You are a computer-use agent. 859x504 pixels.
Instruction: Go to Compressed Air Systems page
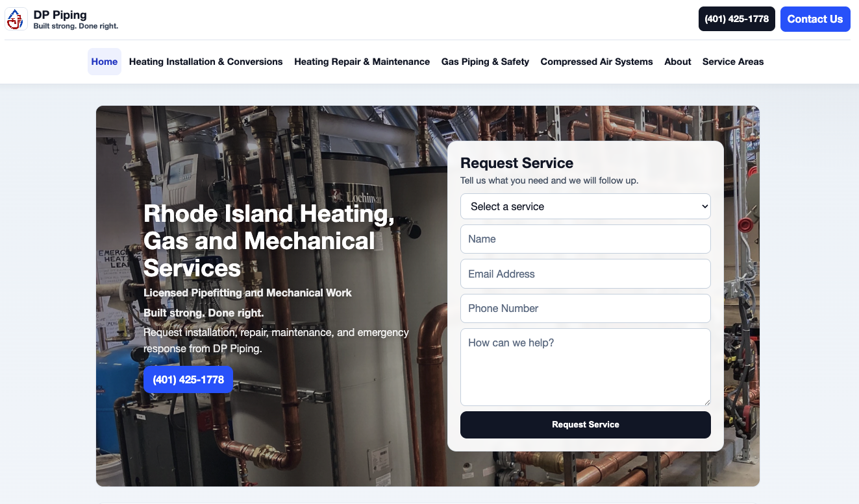pyautogui.click(x=597, y=62)
